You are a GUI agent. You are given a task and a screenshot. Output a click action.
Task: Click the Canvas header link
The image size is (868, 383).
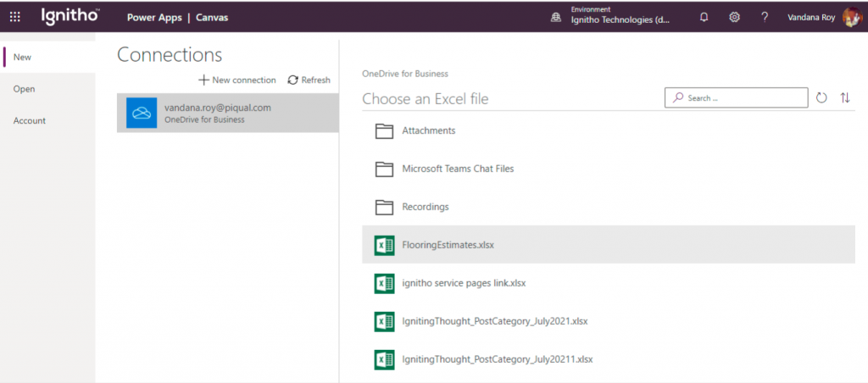pos(212,18)
